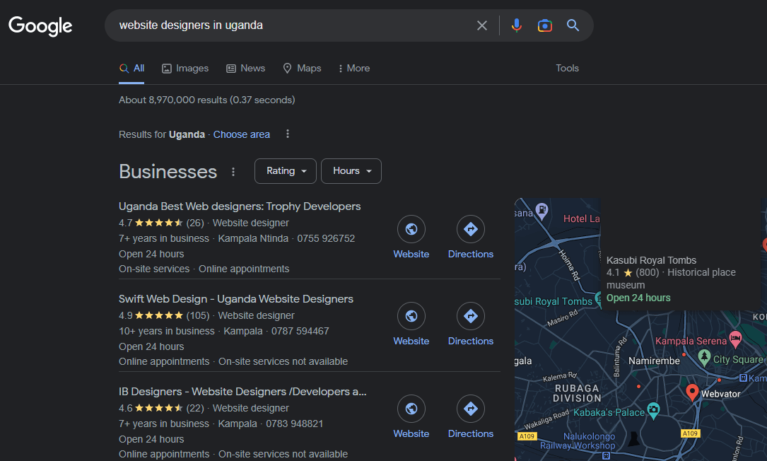Open search Tools
Viewport: 767px width, 461px height.
coord(567,69)
